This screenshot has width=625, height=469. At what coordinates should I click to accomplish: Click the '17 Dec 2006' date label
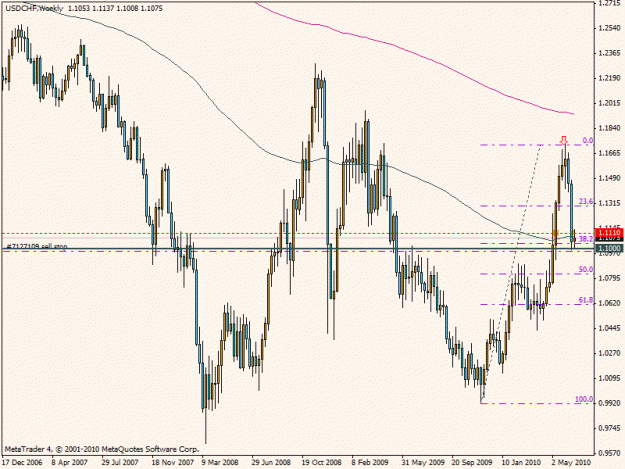[x=22, y=462]
